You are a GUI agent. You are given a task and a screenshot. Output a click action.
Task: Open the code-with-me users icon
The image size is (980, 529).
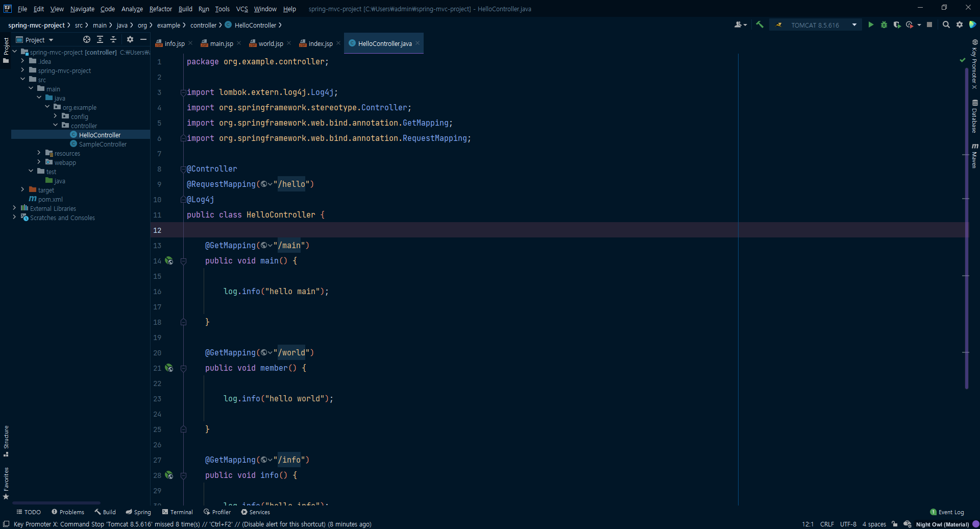point(740,25)
